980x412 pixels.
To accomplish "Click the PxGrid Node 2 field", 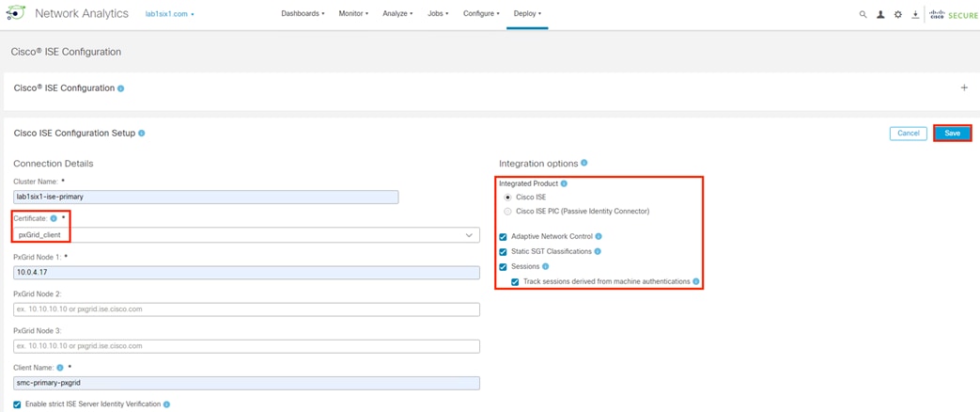I will pos(246,309).
